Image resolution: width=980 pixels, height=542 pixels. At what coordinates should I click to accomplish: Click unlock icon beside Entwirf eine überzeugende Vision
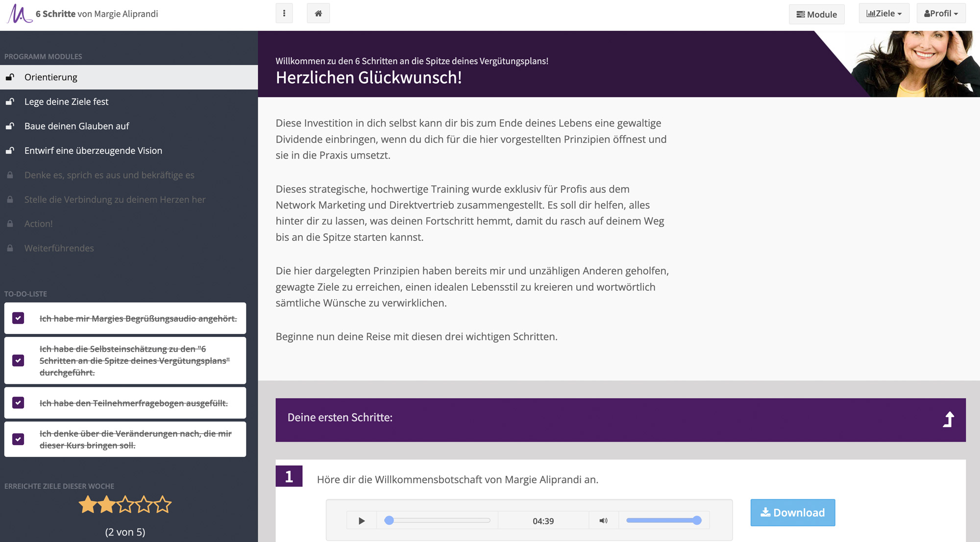(x=10, y=151)
